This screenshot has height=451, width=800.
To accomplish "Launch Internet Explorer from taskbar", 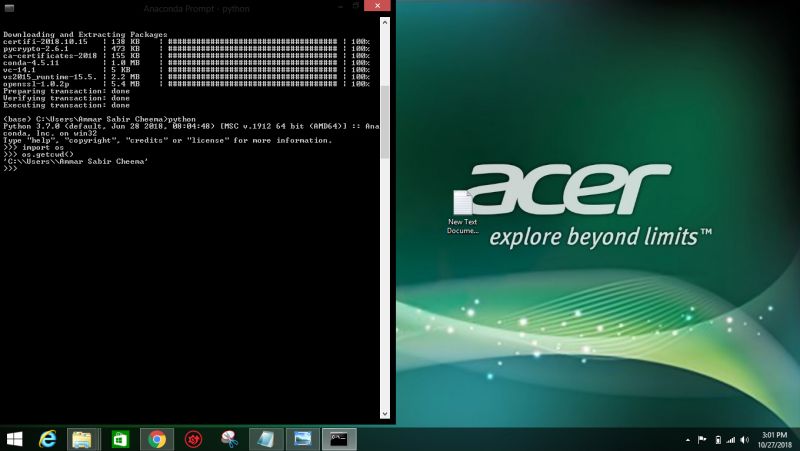I will 47,439.
